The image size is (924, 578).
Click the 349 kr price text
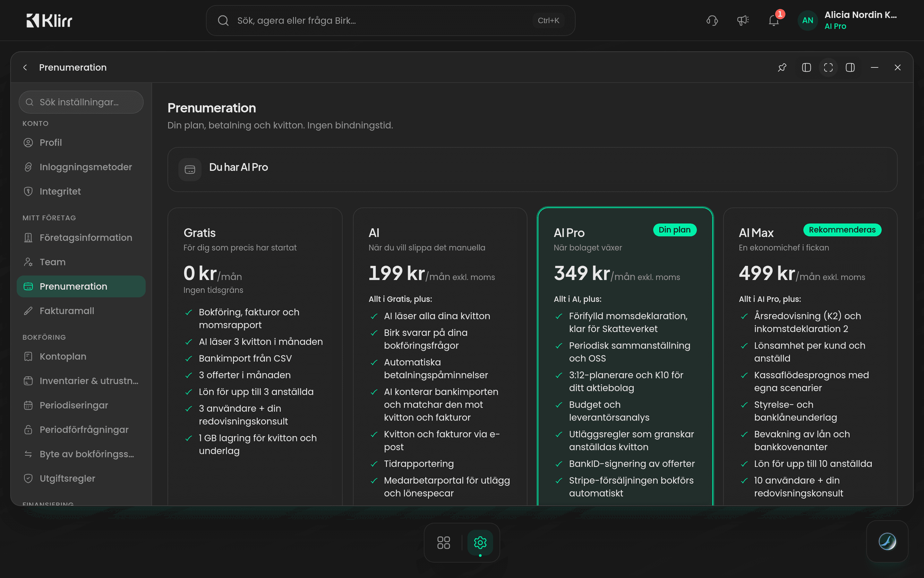pos(582,273)
